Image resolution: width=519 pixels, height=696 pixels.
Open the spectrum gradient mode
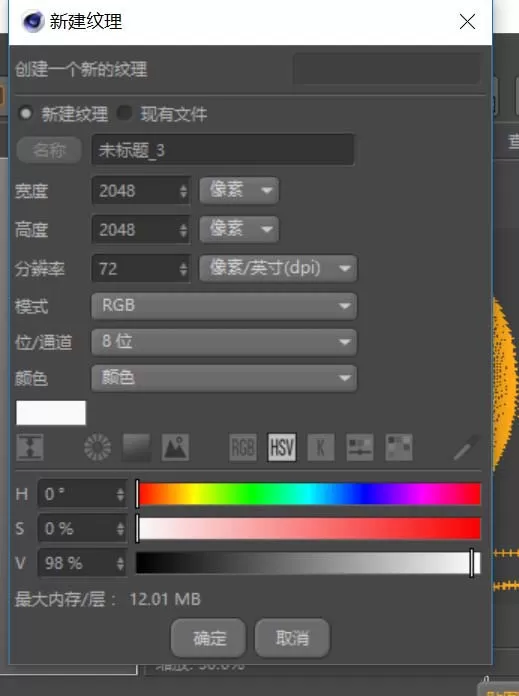(x=137, y=447)
